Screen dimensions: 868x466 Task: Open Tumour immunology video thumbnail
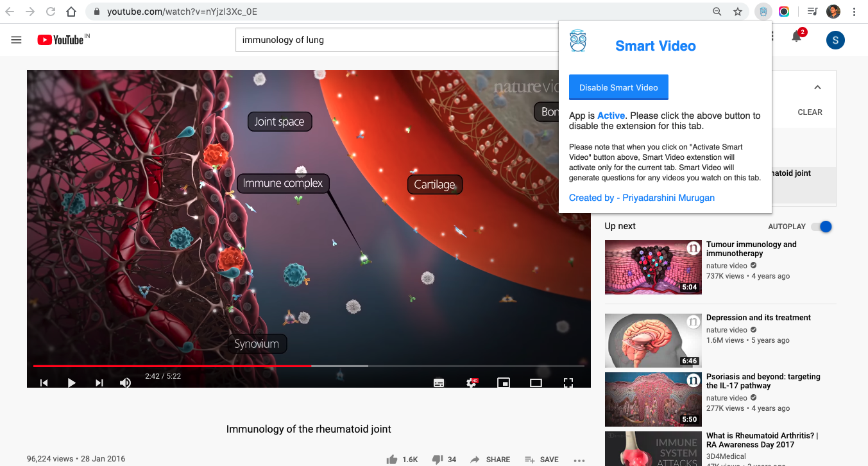(653, 267)
